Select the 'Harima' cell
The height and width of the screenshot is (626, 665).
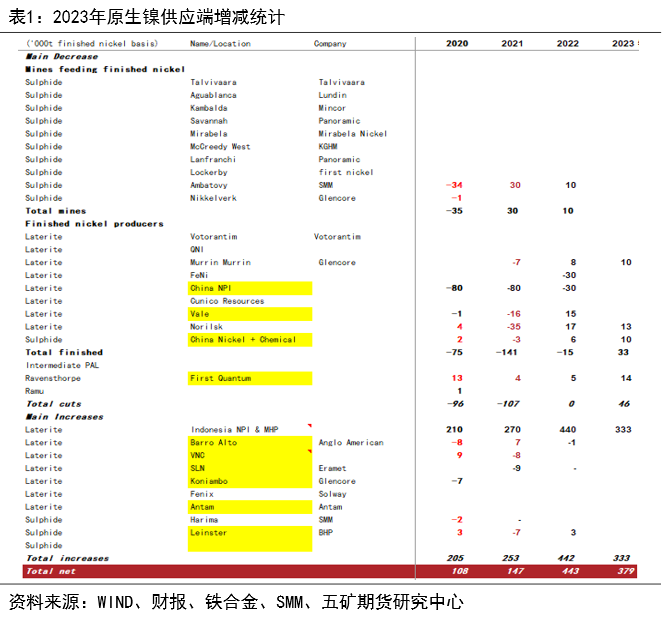(204, 520)
